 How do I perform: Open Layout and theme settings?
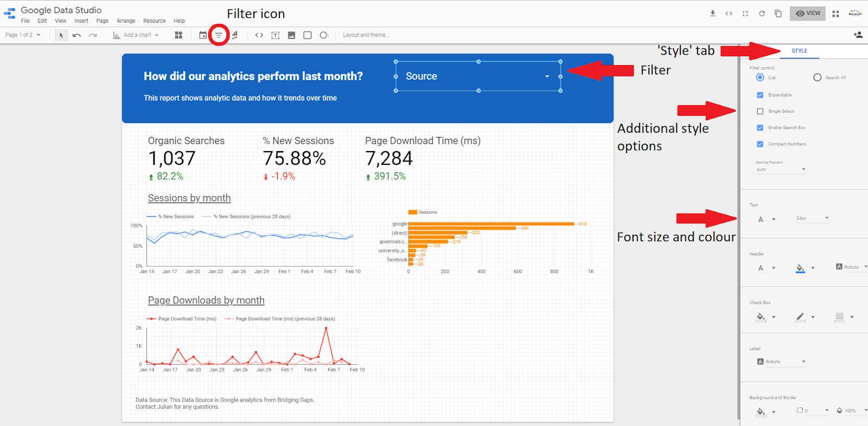click(366, 35)
